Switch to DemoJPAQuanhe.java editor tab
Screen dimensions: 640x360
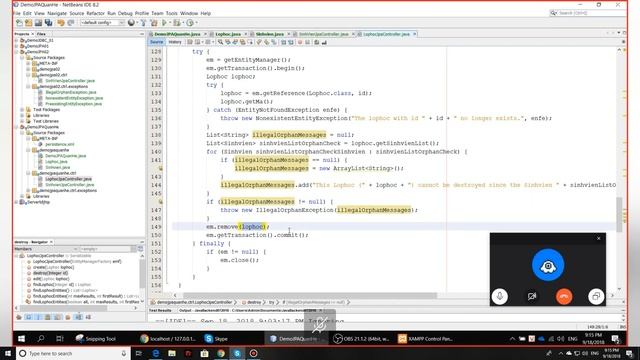[x=177, y=34]
